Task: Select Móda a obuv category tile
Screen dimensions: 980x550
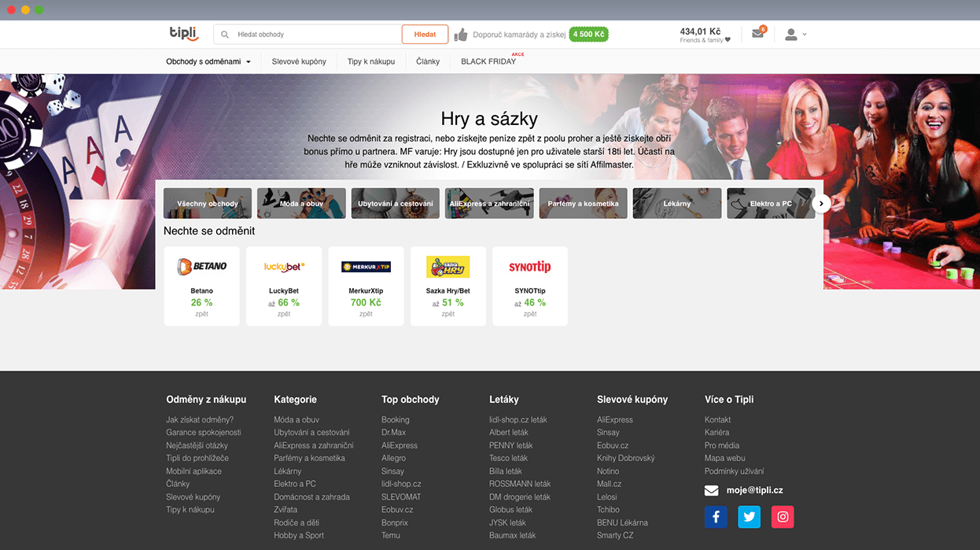Action: [301, 203]
